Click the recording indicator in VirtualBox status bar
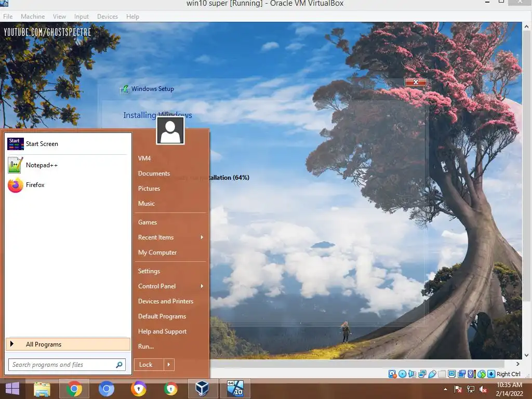 (461, 374)
